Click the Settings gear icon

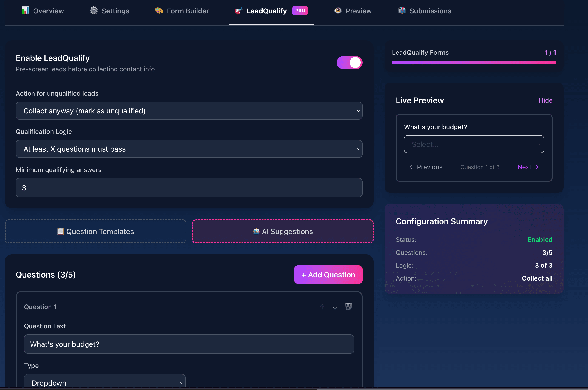[94, 10]
